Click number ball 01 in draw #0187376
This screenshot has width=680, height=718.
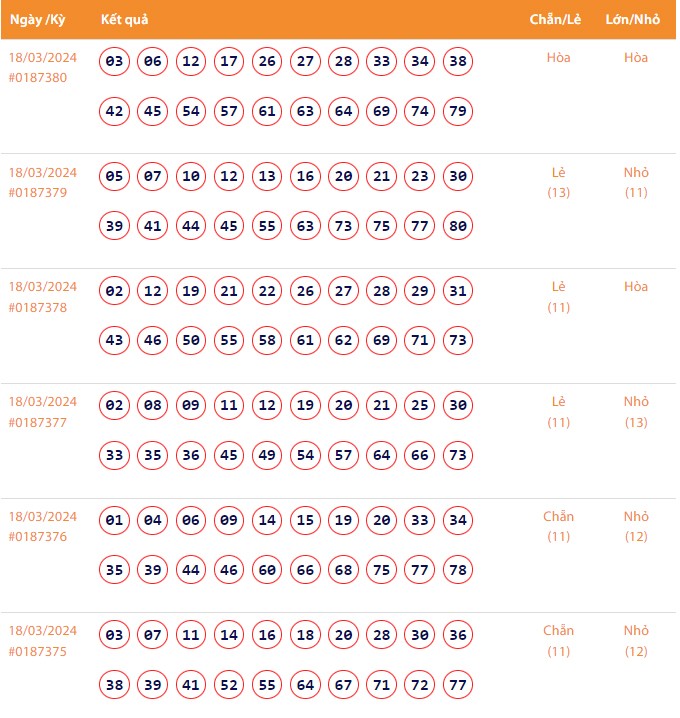coord(115,521)
